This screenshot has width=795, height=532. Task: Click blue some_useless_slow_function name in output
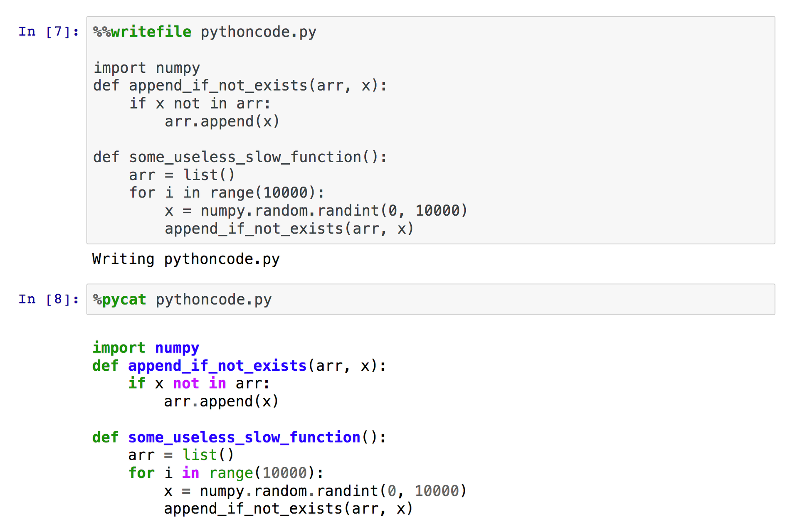pyautogui.click(x=244, y=437)
